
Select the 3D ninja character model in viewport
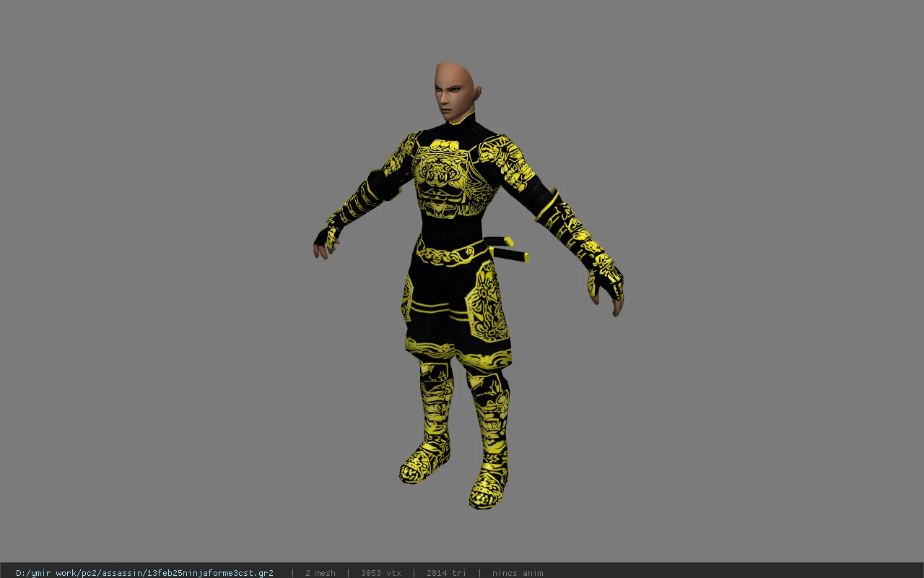point(468,286)
